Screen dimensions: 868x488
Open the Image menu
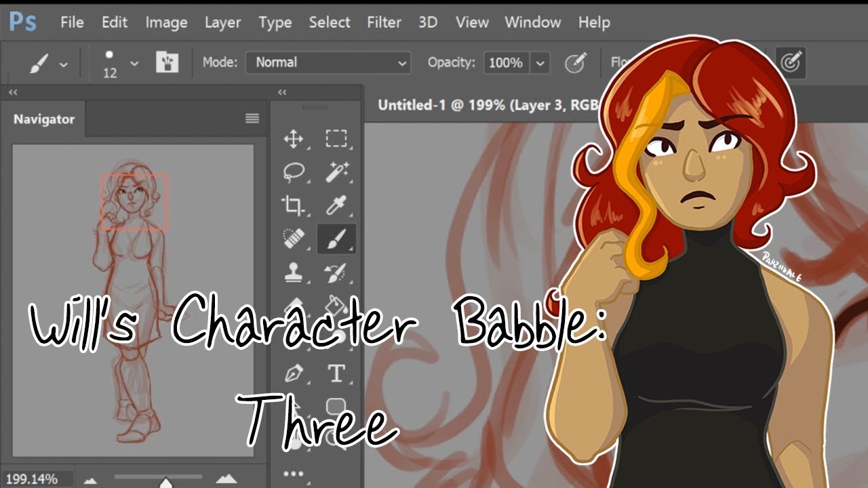tap(166, 22)
